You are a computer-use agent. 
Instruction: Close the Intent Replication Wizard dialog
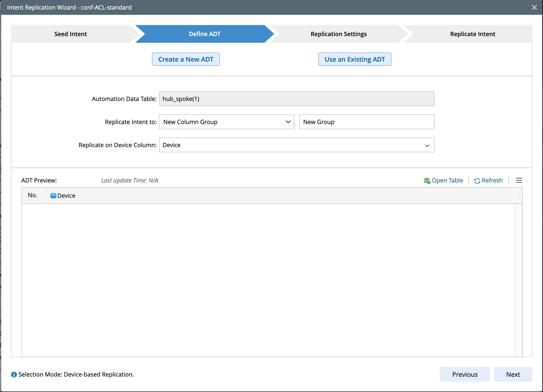tap(534, 7)
